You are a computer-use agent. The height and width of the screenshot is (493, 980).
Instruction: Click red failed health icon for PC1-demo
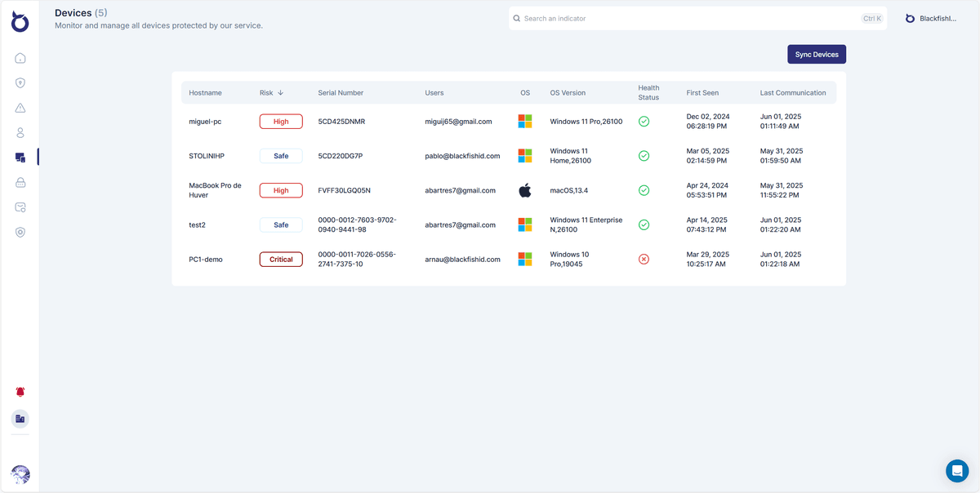pyautogui.click(x=644, y=259)
